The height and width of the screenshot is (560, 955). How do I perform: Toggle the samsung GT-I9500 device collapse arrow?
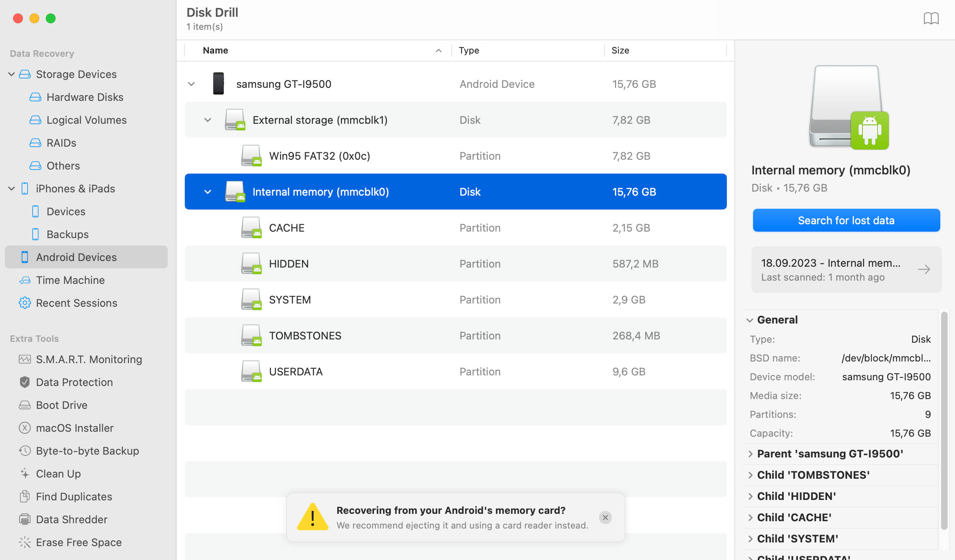[191, 84]
